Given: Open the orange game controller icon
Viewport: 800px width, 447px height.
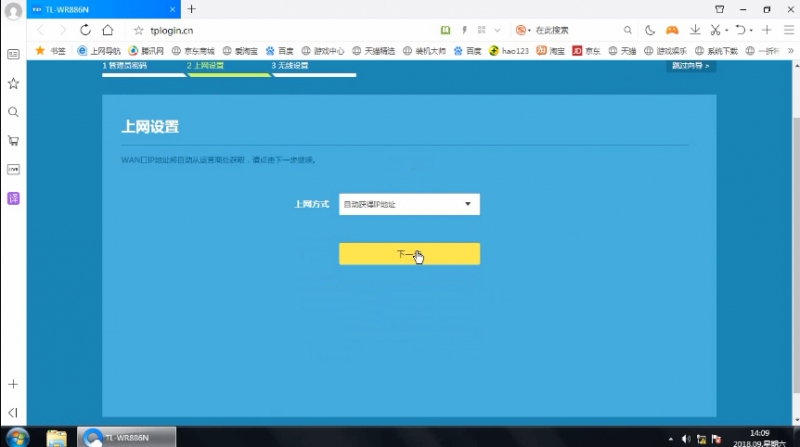Looking at the screenshot, I should point(672,30).
